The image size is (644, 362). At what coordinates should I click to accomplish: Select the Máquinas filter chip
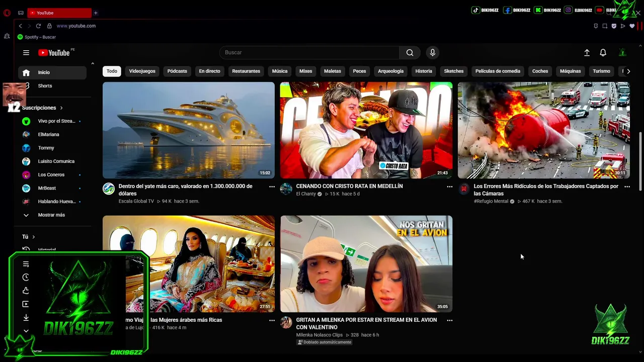pos(570,71)
